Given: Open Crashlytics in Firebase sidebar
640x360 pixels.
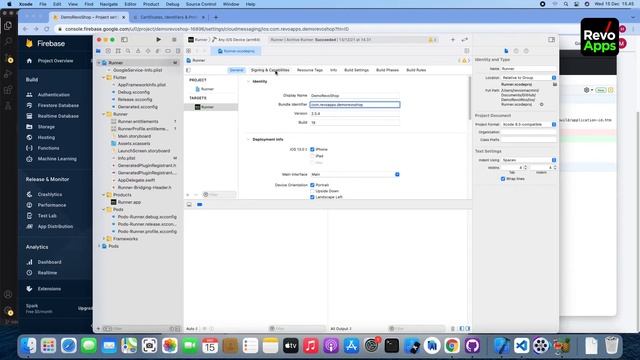Looking at the screenshot, I should click(x=50, y=194).
